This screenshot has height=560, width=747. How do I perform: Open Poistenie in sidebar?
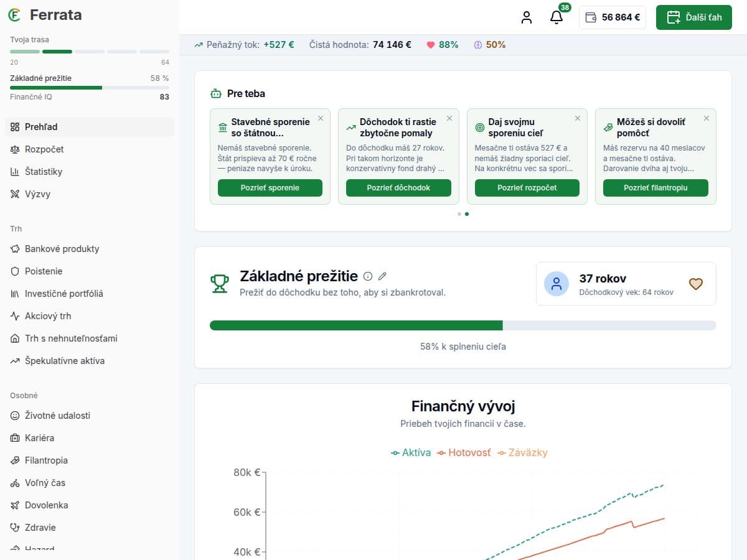pyautogui.click(x=90, y=271)
